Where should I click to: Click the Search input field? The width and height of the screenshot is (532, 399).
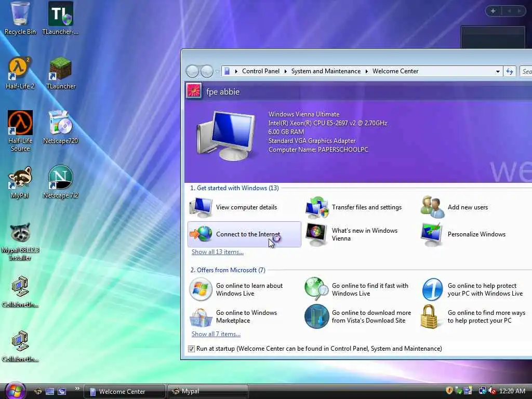point(526,71)
